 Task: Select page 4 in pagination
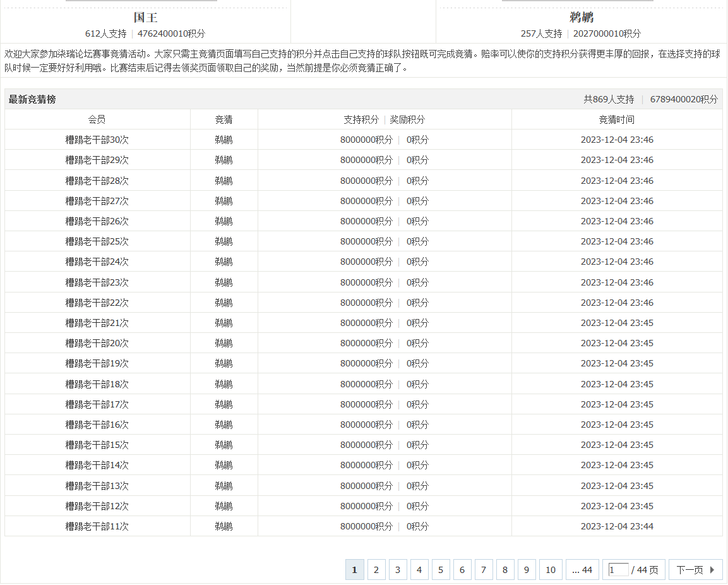tap(419, 569)
